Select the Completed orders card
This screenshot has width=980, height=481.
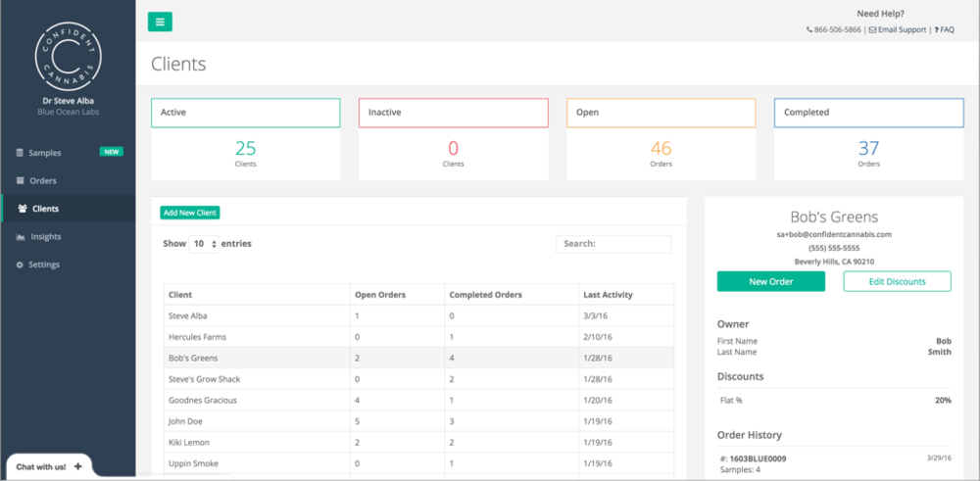tap(868, 138)
